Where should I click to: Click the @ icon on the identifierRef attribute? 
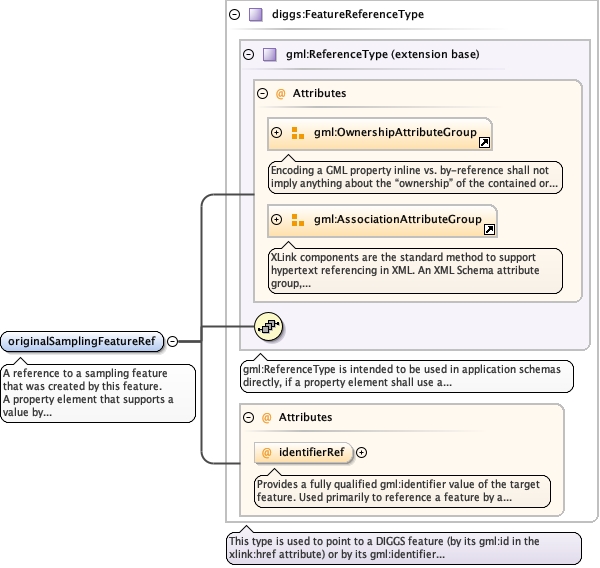coord(267,452)
